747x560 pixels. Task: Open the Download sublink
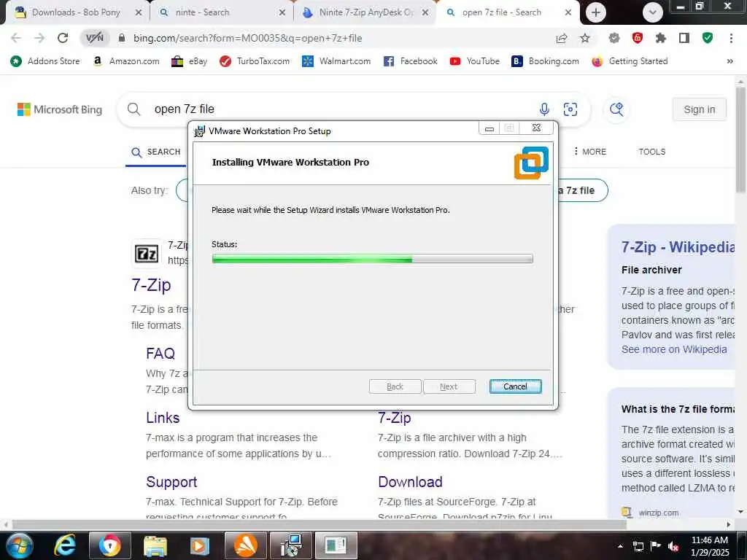click(x=410, y=482)
